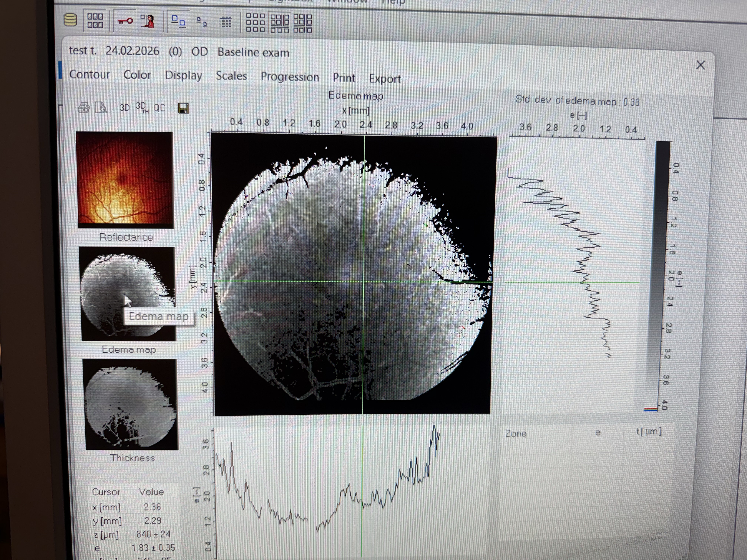Select the Reflectance thumbnail image
Viewport: 747px width, 560px height.
pos(125,180)
